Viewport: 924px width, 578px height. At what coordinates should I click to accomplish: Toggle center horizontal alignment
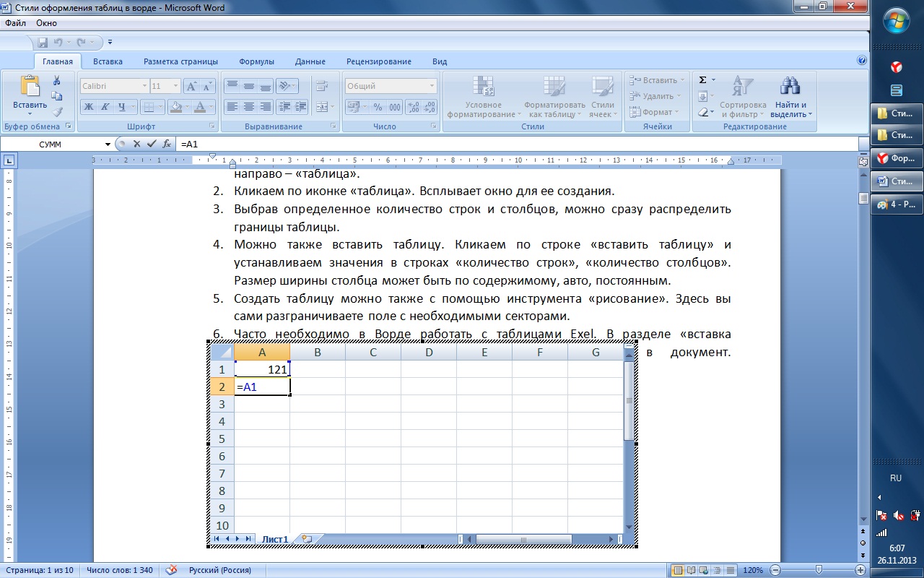tap(249, 107)
